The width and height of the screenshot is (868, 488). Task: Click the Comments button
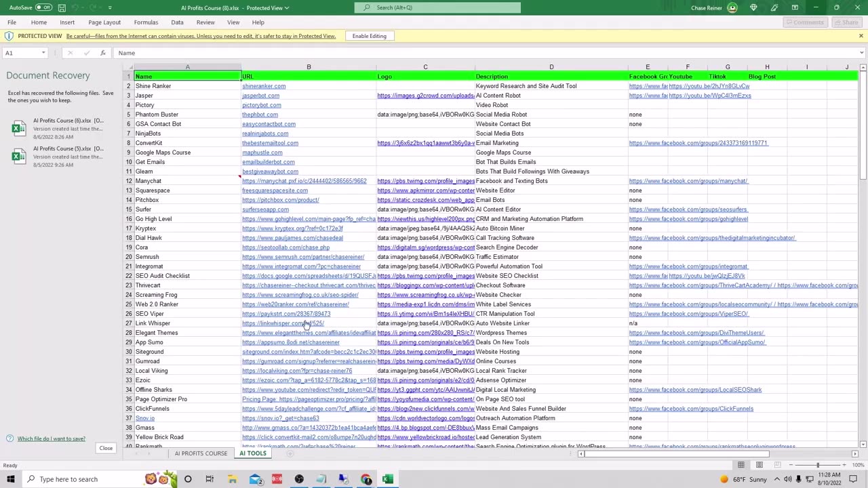804,22
